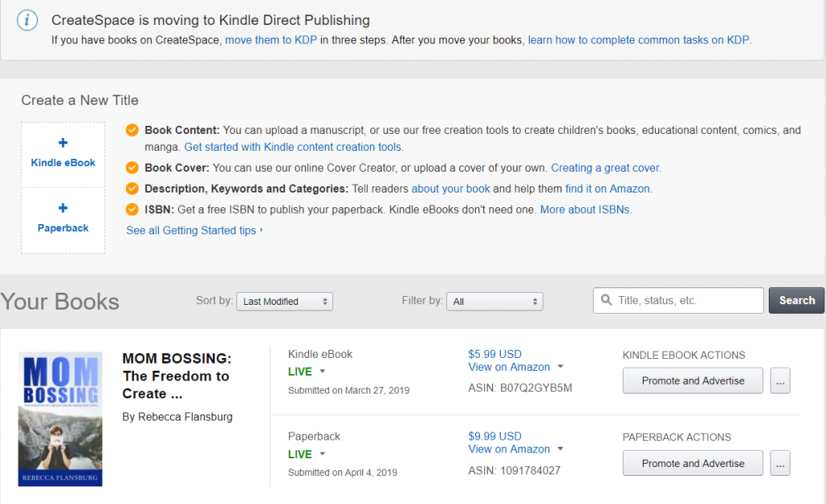Expand the Paperback LIVE status arrow
This screenshot has height=504, width=826.
coord(323,453)
